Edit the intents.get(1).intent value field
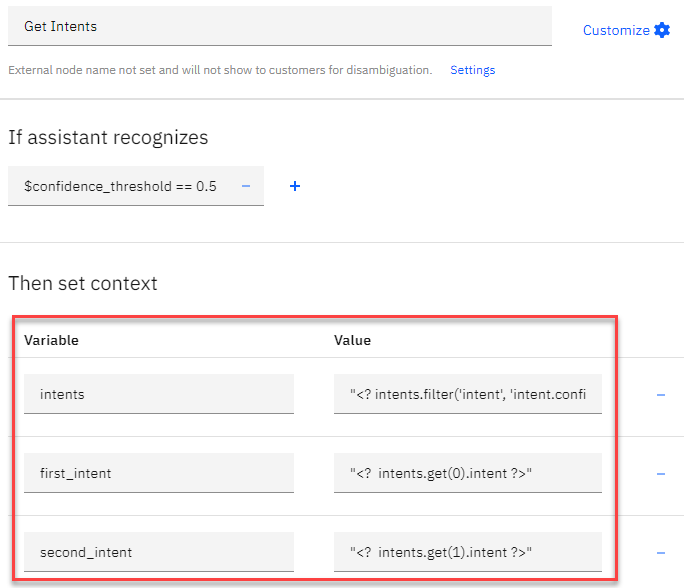684x588 pixels. pyautogui.click(x=468, y=552)
